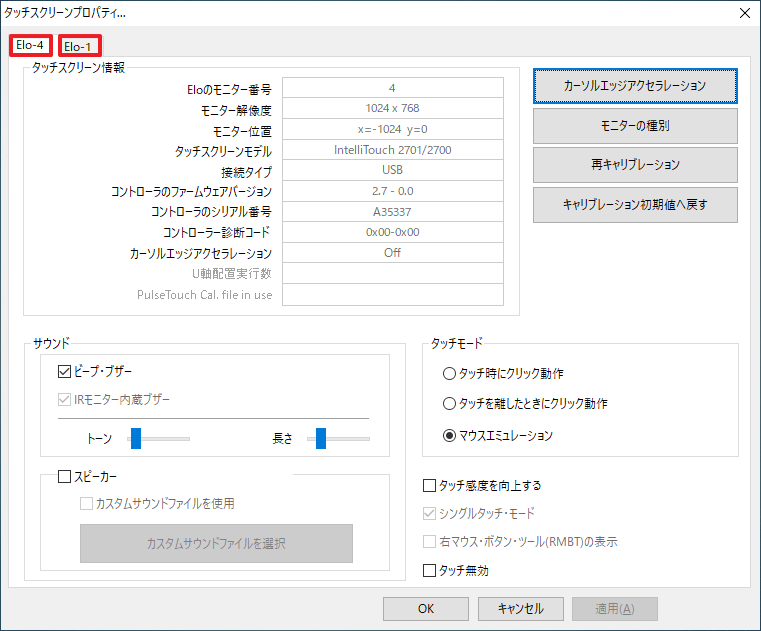Start 再キャリブレーション

pos(635,164)
